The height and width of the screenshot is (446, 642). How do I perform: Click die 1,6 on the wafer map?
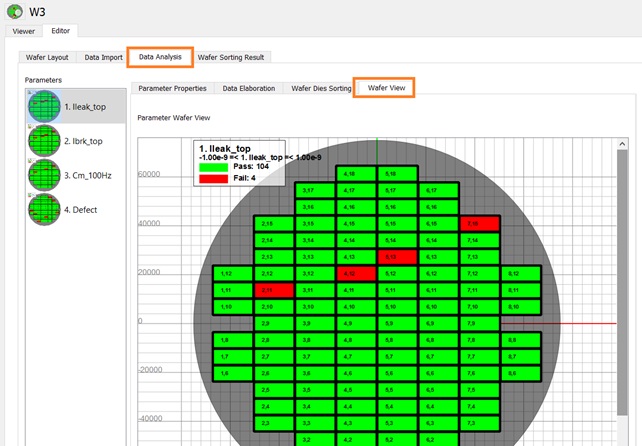tap(233, 373)
